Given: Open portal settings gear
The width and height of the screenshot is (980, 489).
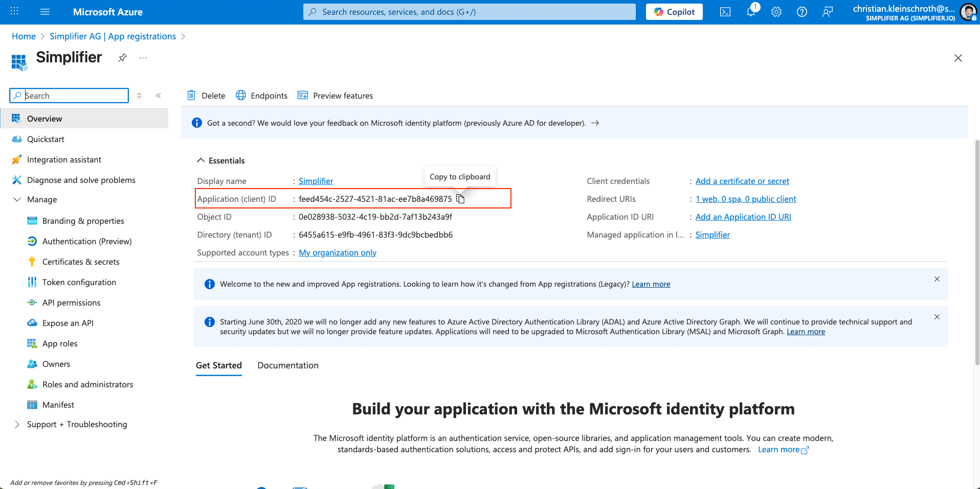Looking at the screenshot, I should click(x=776, y=12).
